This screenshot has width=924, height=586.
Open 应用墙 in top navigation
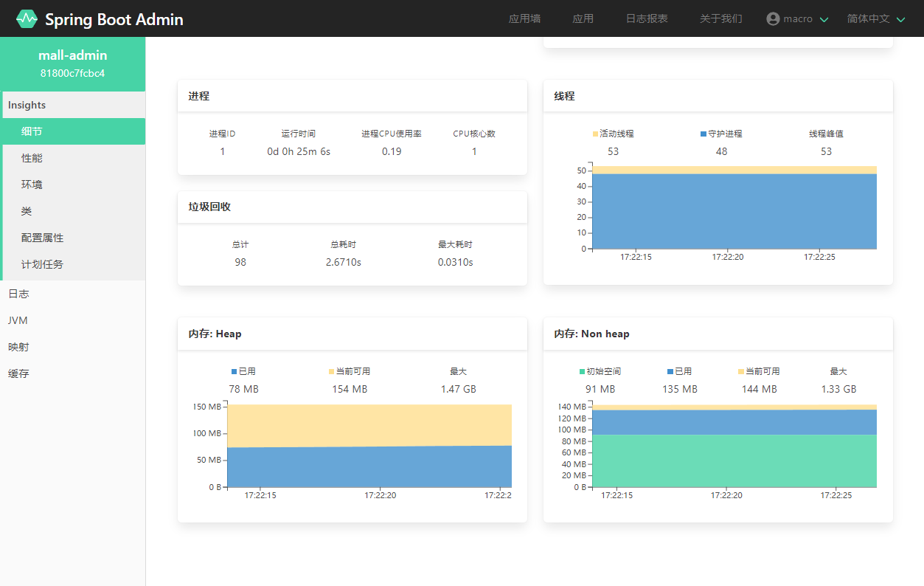[x=524, y=18]
